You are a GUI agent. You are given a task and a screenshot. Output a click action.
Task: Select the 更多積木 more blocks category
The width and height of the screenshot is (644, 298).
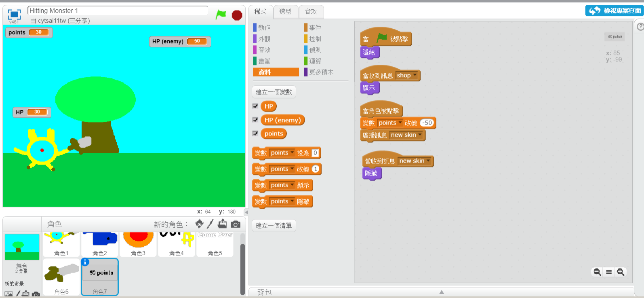pos(326,72)
